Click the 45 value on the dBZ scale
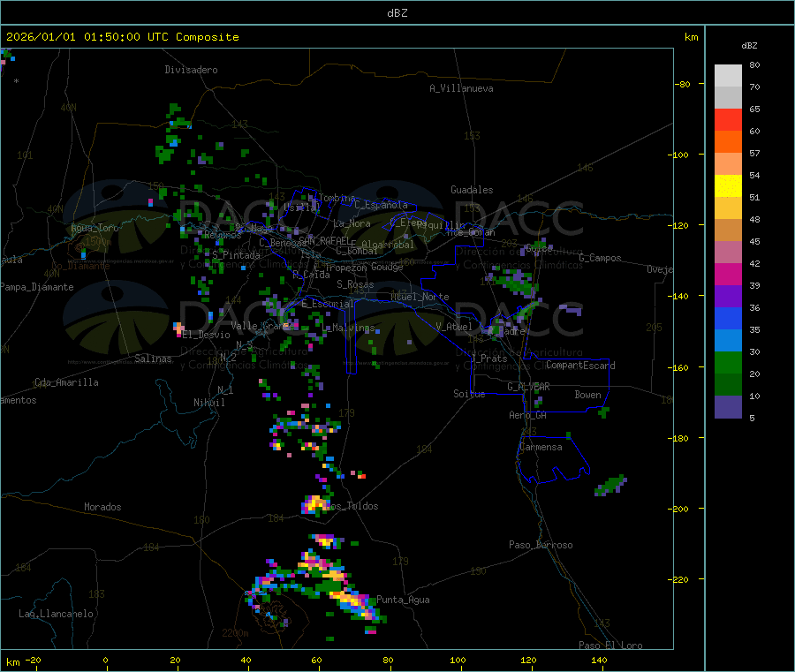 click(x=754, y=241)
